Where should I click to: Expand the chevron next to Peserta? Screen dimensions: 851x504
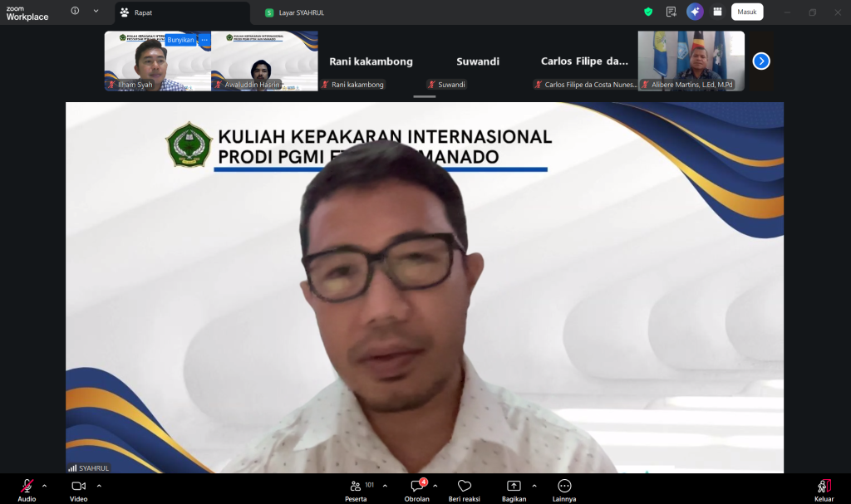click(x=386, y=486)
